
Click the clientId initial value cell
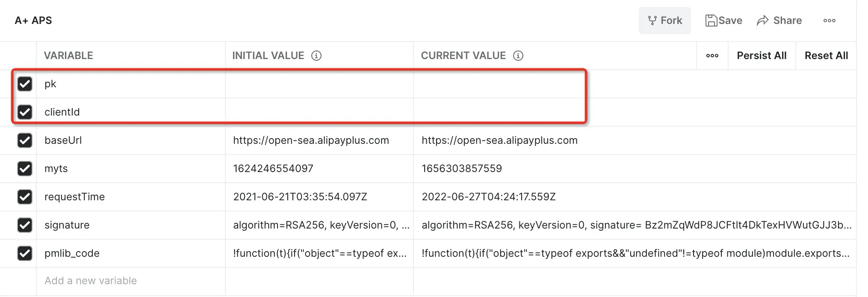(x=319, y=112)
